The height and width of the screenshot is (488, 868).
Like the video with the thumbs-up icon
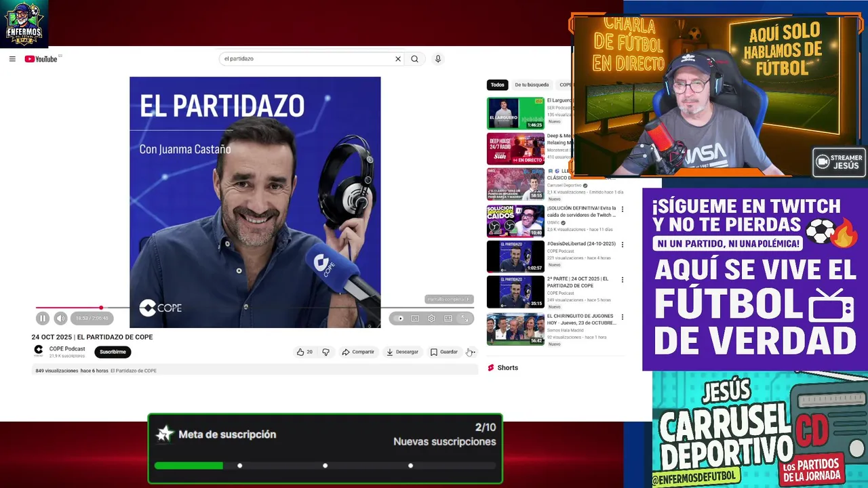(x=304, y=352)
